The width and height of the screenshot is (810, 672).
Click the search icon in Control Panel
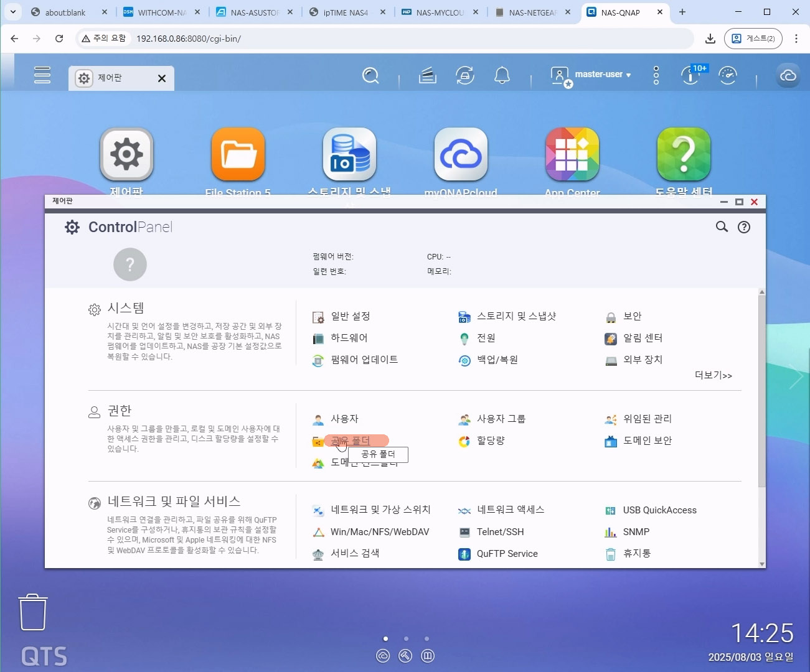coord(722,227)
